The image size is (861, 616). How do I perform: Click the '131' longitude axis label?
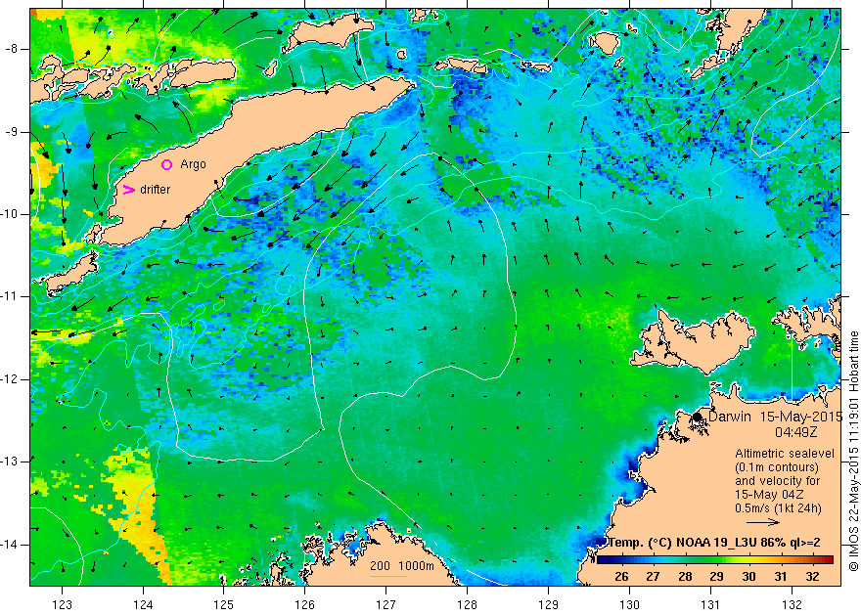(x=710, y=604)
